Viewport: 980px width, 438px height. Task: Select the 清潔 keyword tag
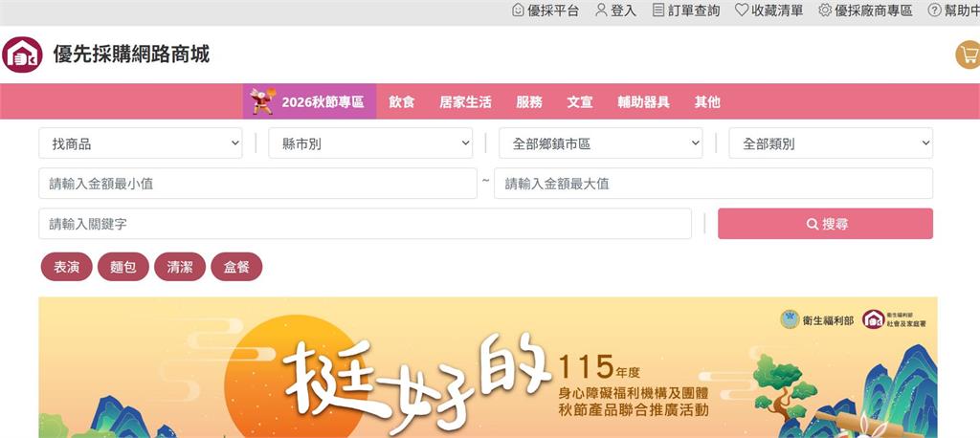pyautogui.click(x=180, y=267)
